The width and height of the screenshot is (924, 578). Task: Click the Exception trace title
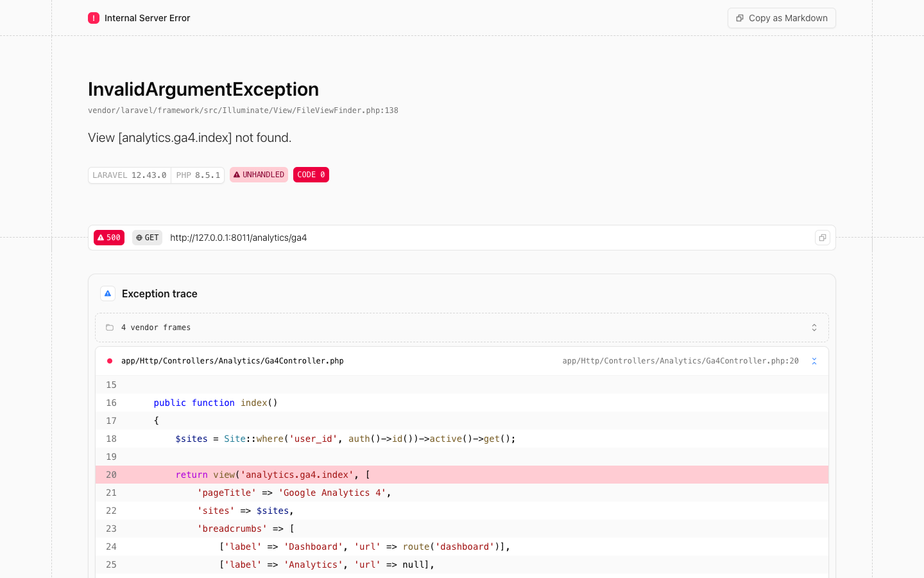160,293
